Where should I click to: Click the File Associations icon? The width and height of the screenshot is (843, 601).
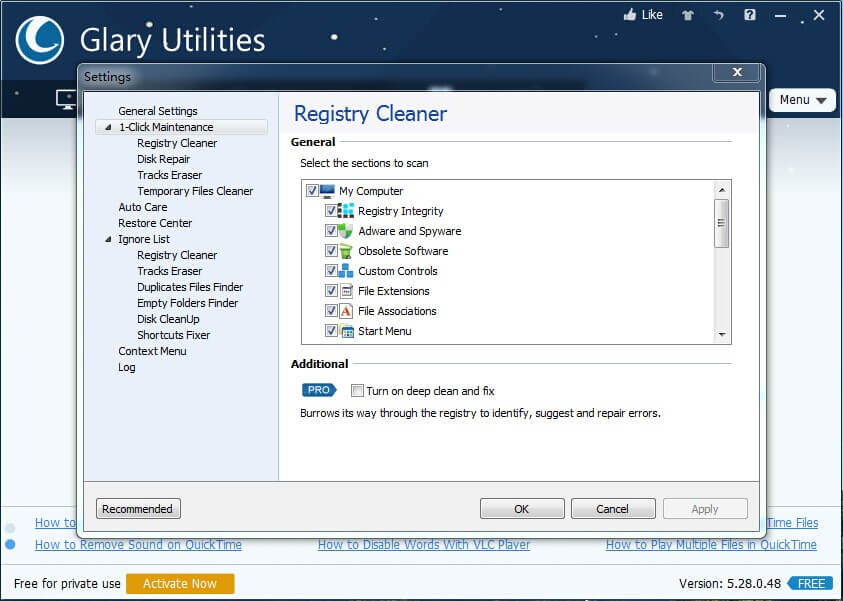(346, 311)
